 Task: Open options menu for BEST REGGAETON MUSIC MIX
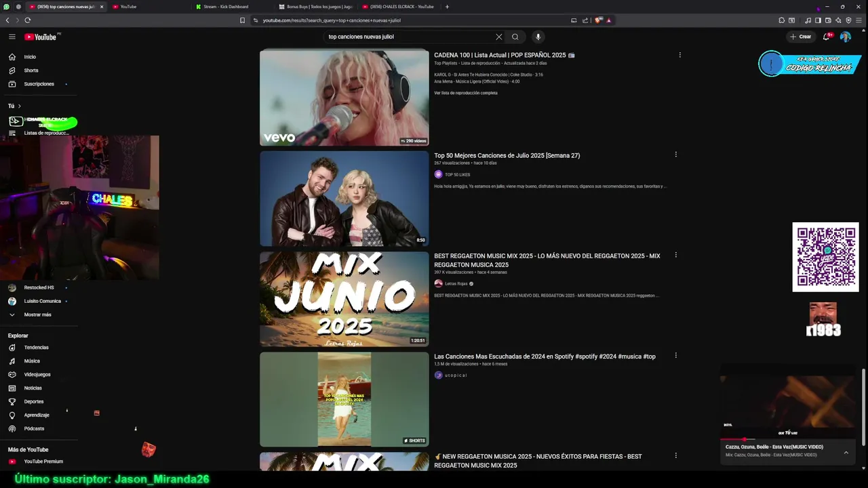pos(675,256)
